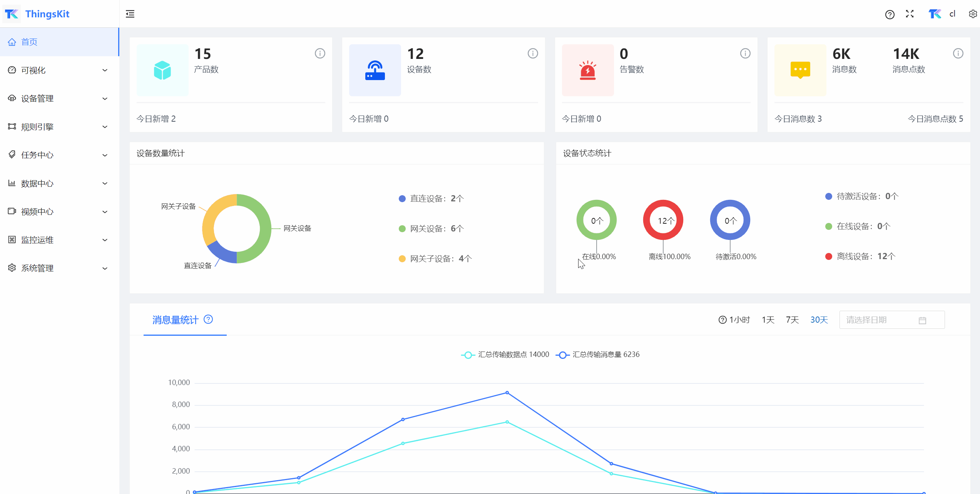
Task: Click the calendar icon in the date picker
Action: click(922, 320)
